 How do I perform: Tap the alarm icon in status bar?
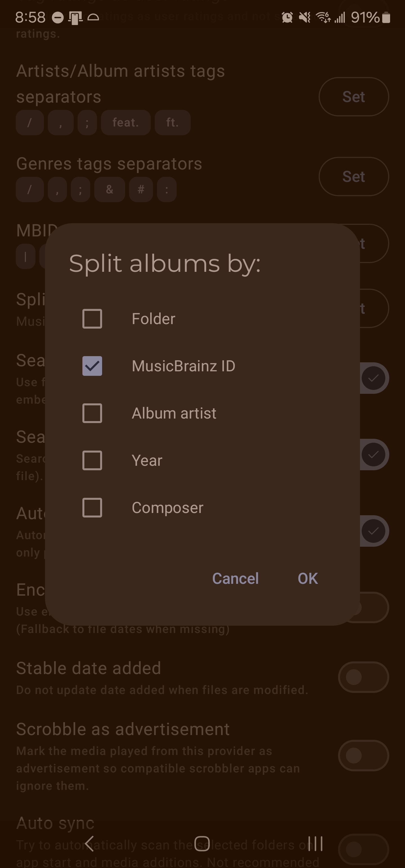[x=287, y=17]
